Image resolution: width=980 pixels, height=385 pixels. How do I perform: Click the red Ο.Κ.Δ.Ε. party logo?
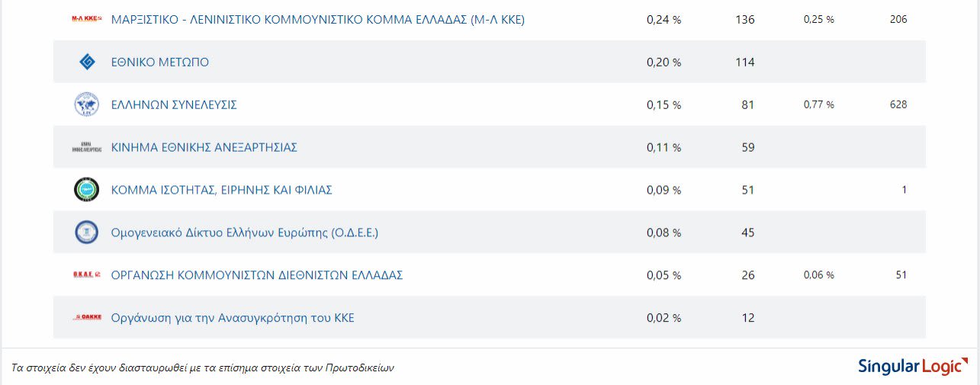click(x=86, y=274)
